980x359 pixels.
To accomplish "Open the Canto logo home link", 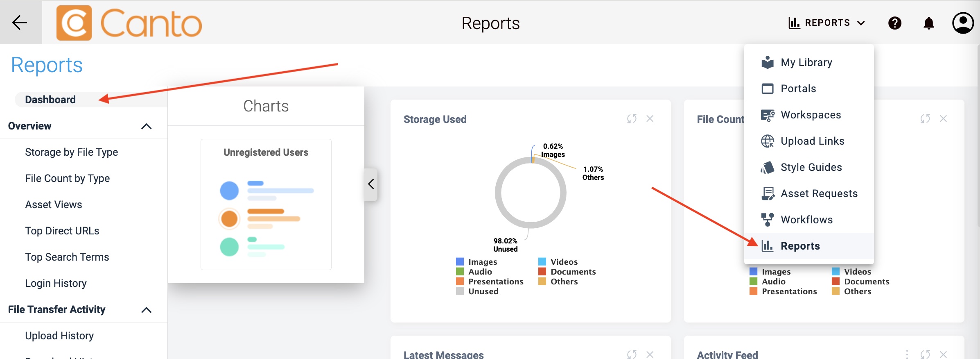I will click(129, 23).
